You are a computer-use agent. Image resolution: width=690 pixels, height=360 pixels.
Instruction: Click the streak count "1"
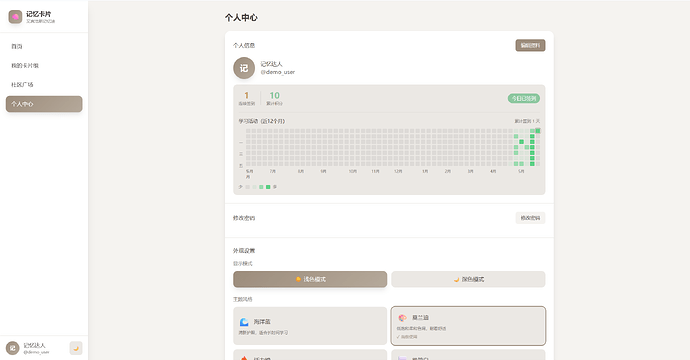point(246,96)
